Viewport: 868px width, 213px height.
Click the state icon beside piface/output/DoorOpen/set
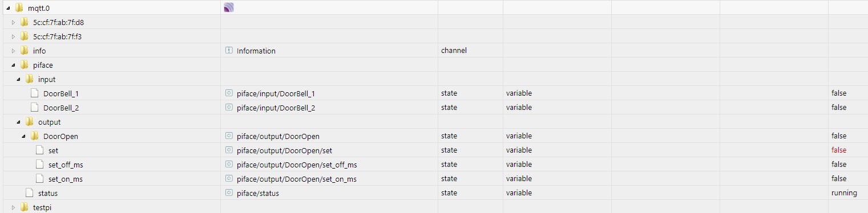[x=229, y=150]
